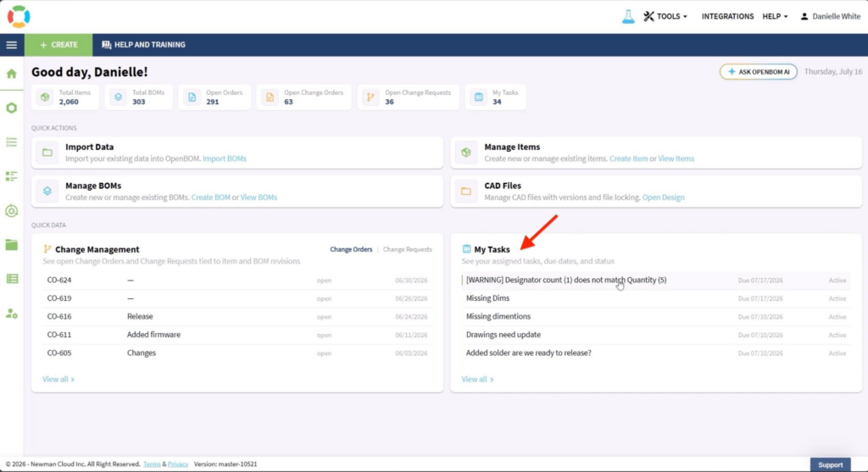Open the Terms link in footer
Screen dimensions: 868x472
click(x=152, y=464)
